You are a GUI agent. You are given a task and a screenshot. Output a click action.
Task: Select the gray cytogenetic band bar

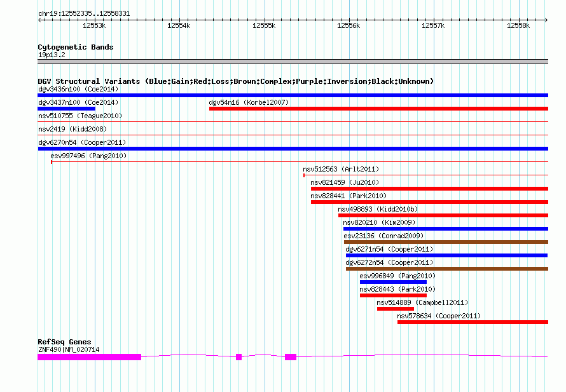coord(293,62)
